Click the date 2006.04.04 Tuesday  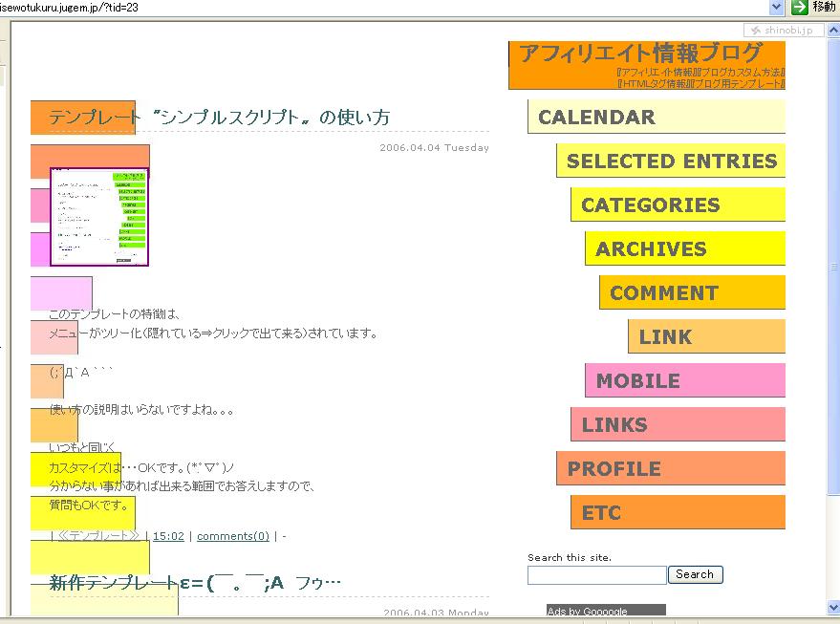(x=435, y=147)
